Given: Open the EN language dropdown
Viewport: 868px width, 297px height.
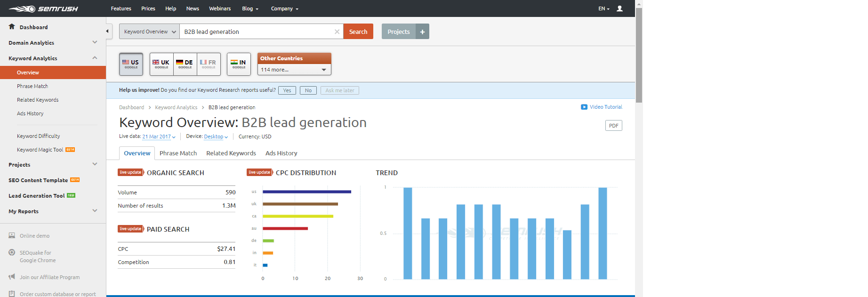Looking at the screenshot, I should click(x=603, y=8).
